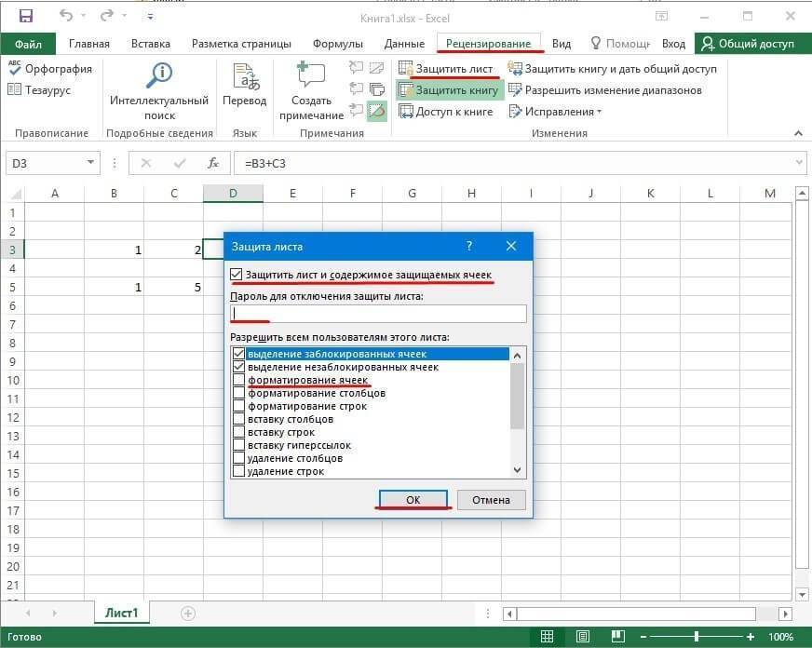Confirm sheet protection with OK

tap(413, 500)
